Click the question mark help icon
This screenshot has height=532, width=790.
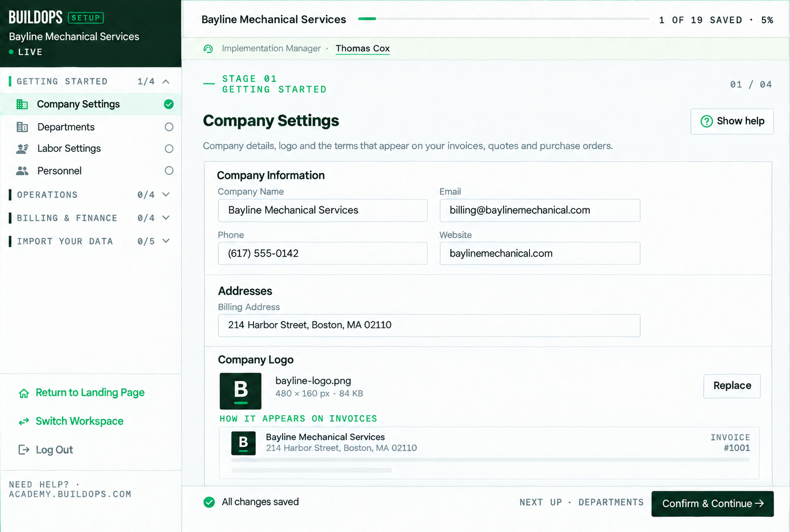[706, 122]
